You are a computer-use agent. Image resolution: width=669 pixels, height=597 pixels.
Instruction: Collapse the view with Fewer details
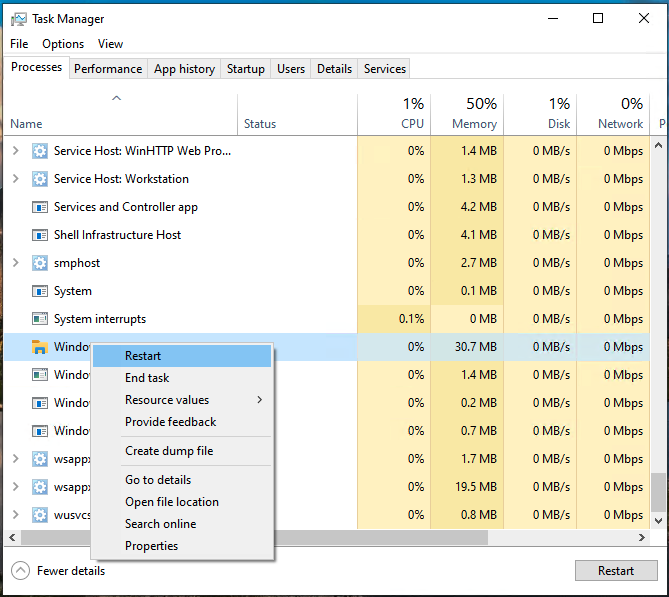pyautogui.click(x=58, y=571)
